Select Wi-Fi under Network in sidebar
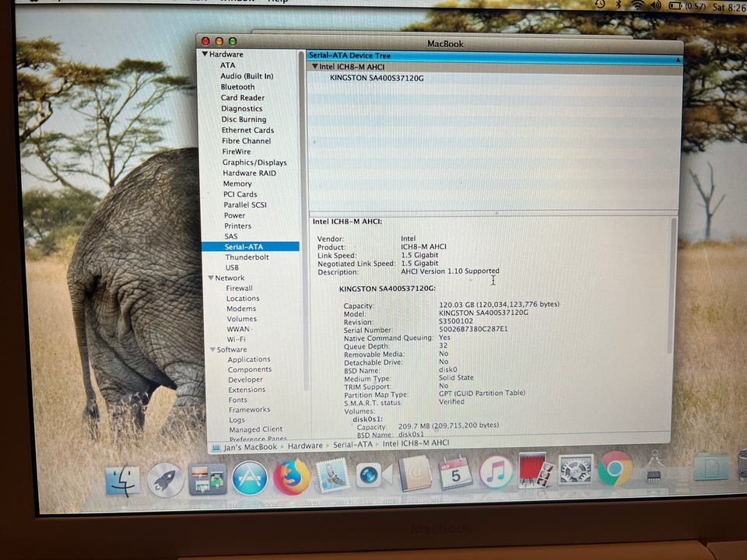 (x=237, y=339)
